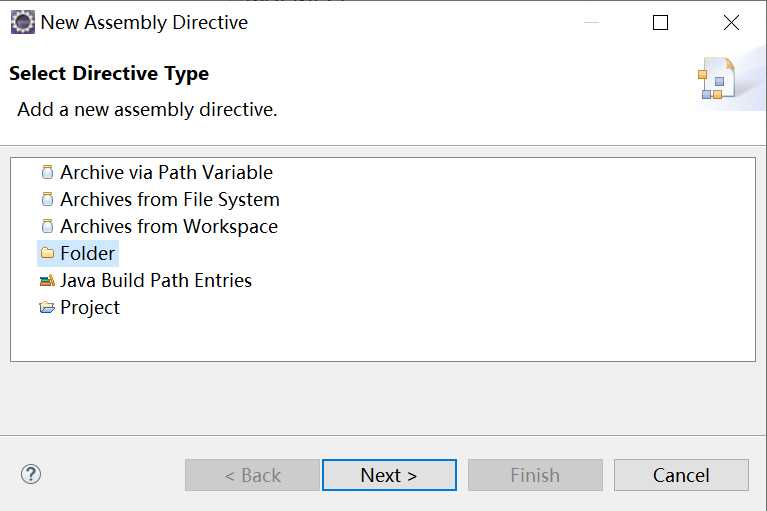Click the Java Build Path Entries library icon
The width and height of the screenshot is (767, 511).
point(47,280)
